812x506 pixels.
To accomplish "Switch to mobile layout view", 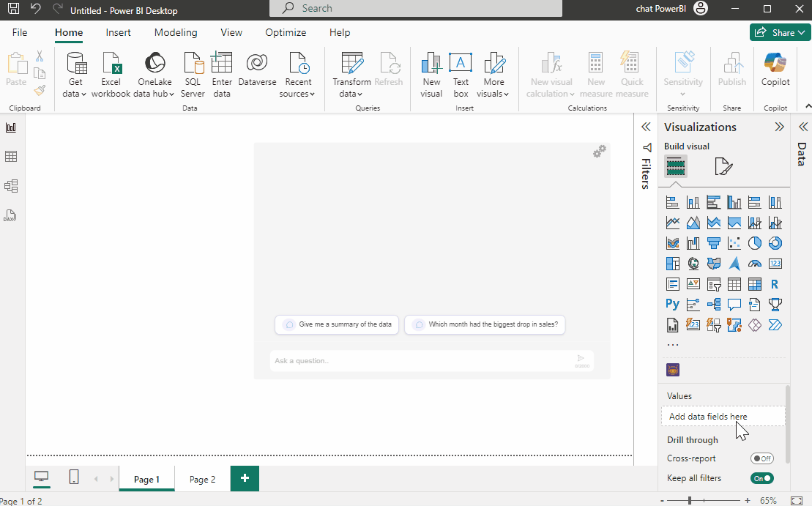I will coord(74,477).
